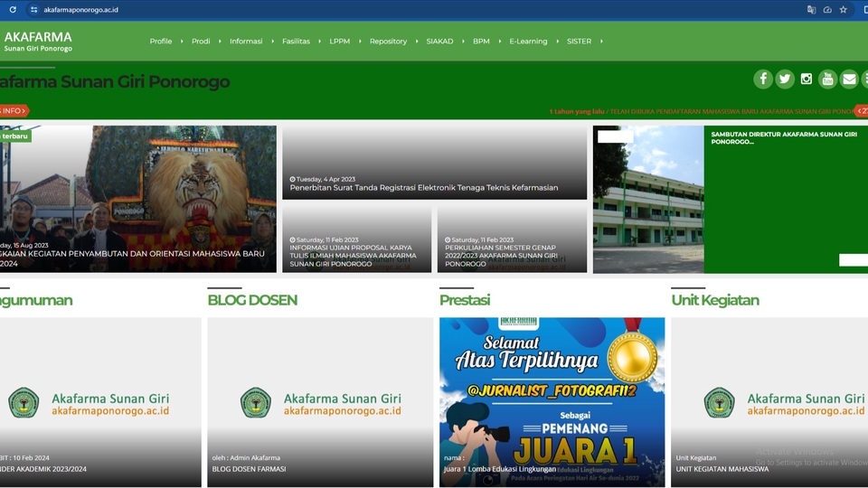Open the BPM menu
This screenshot has height=488, width=868.
481,41
